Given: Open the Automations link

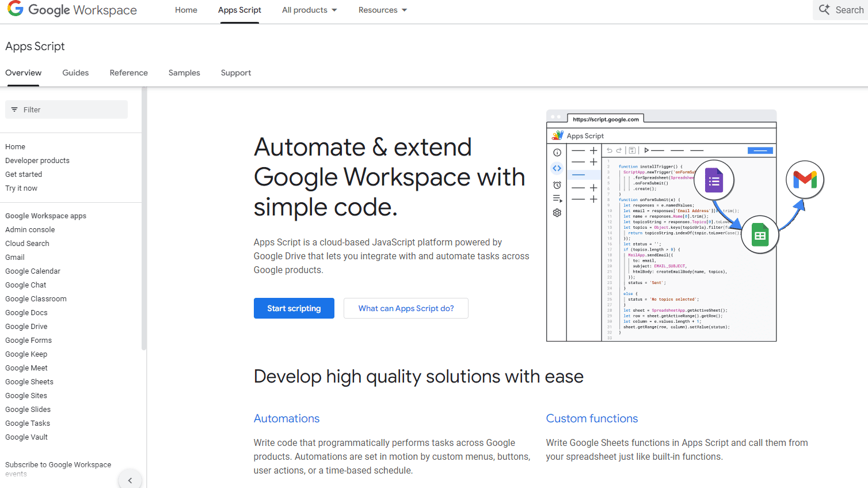Looking at the screenshot, I should tap(287, 418).
